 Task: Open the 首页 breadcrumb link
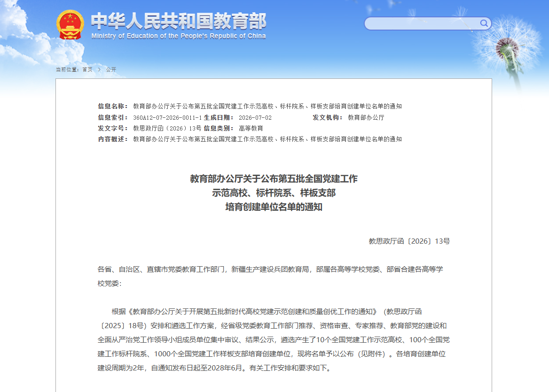[x=87, y=69]
